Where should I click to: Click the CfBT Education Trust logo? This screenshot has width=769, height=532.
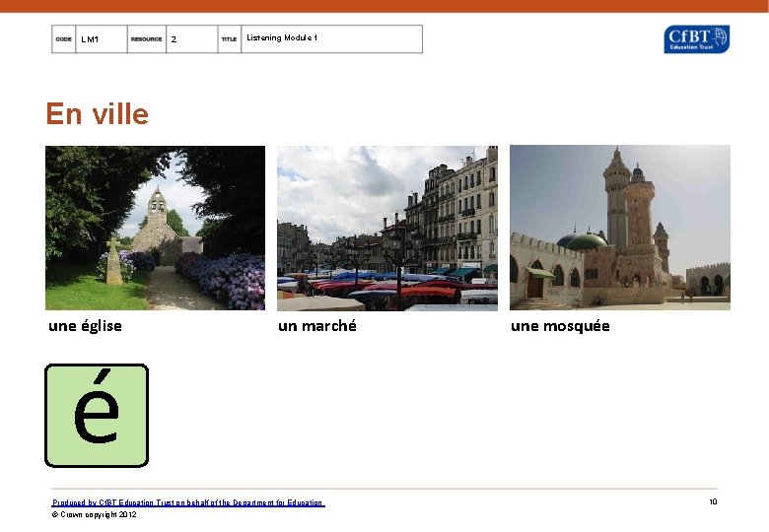[x=696, y=39]
